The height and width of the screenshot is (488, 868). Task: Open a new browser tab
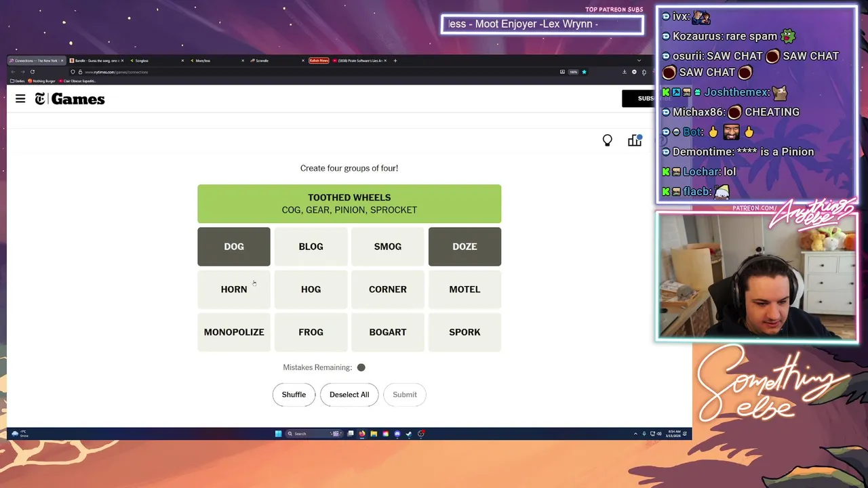(395, 60)
